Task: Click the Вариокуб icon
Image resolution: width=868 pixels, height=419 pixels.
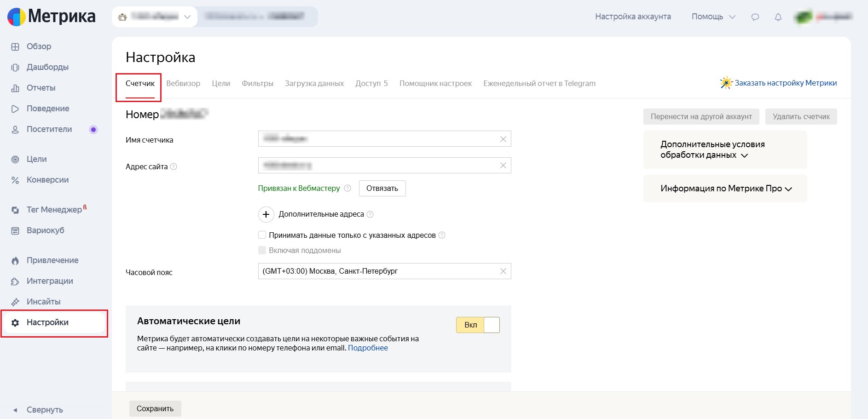Action: point(15,231)
